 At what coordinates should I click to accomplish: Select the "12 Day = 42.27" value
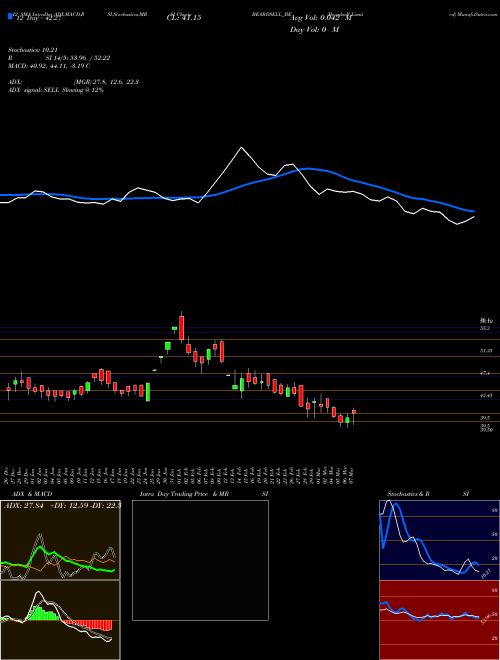(37, 18)
